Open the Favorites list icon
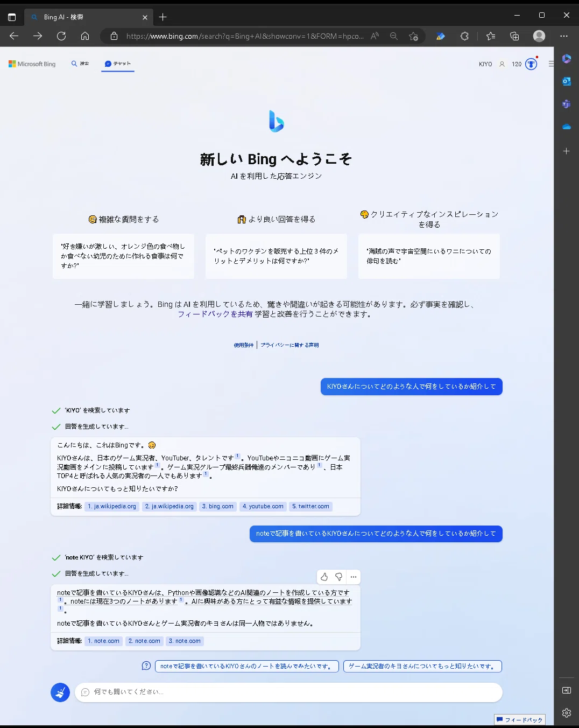This screenshot has height=728, width=579. 490,36
